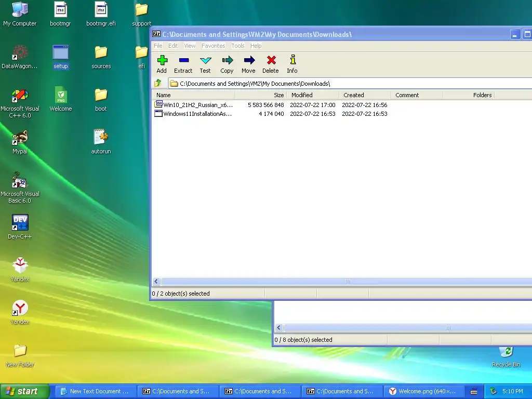Click the keyboard icon in system tray

click(x=474, y=392)
